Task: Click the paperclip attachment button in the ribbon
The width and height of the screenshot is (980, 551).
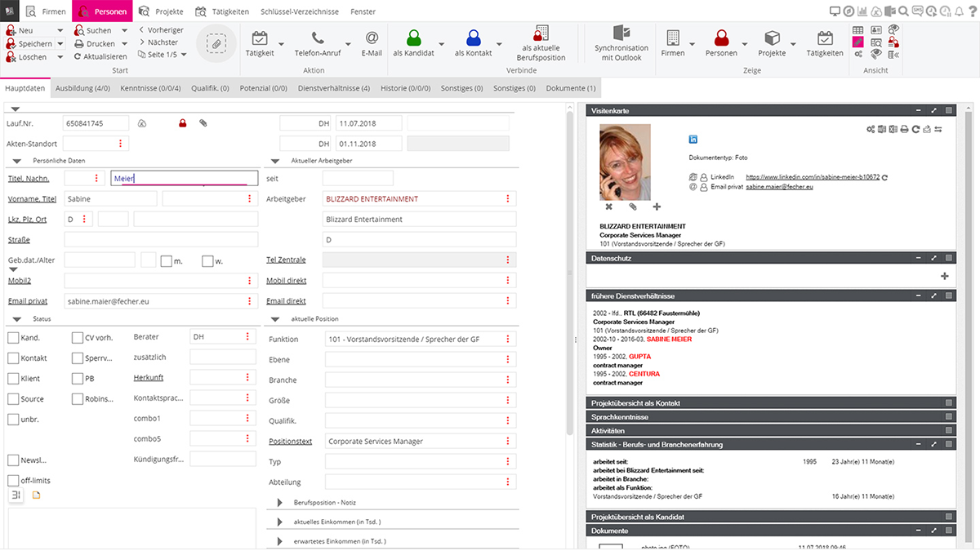Action: click(216, 44)
